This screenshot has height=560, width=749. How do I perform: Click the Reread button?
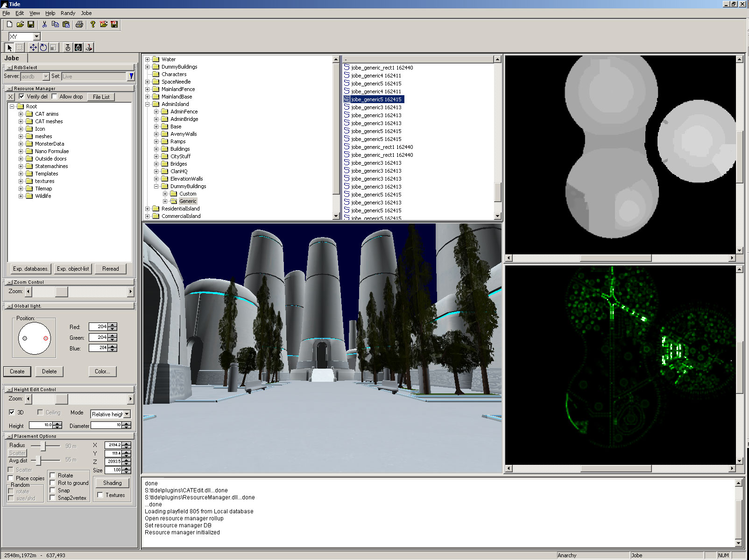pos(111,269)
